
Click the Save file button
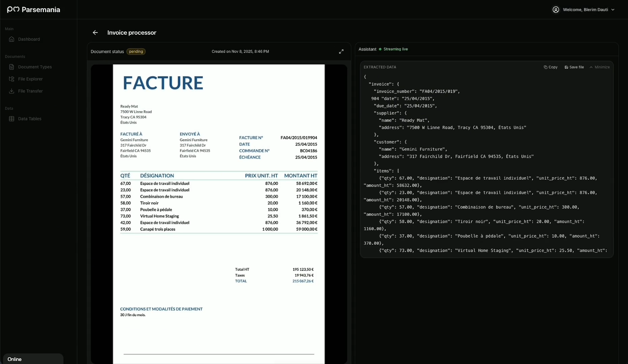(x=574, y=67)
